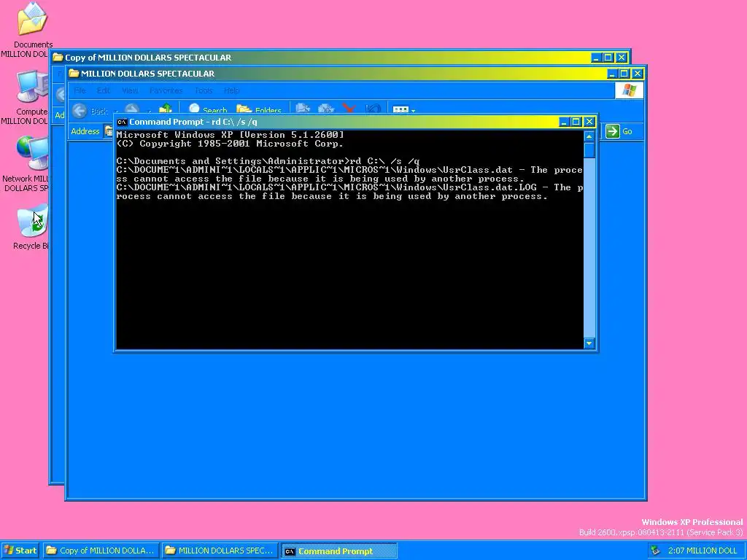Open Search in the Explorer toolbar
Viewport: 747px width, 560px height.
(x=208, y=110)
